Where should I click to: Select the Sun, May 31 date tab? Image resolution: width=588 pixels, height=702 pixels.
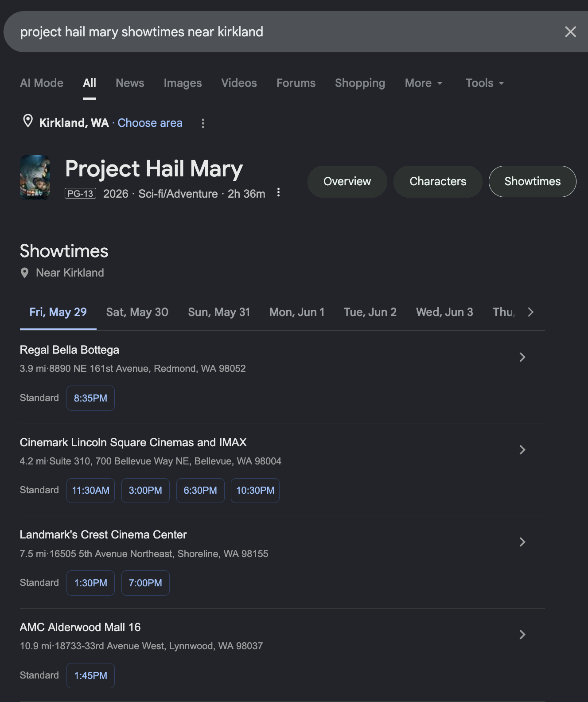219,312
